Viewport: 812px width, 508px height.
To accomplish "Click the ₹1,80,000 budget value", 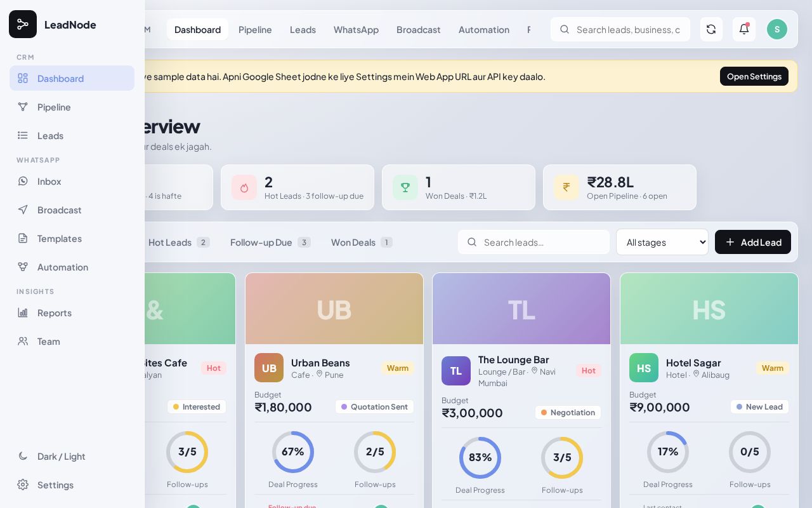I will click(x=283, y=407).
